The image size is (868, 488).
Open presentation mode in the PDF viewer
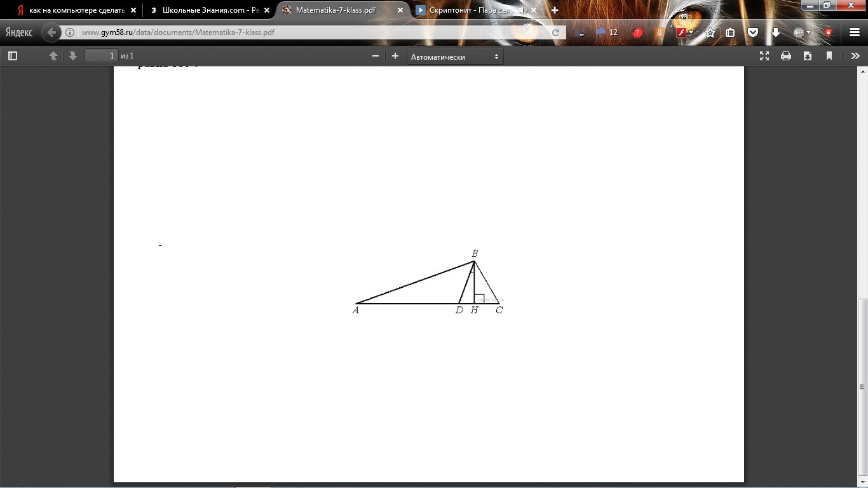[764, 56]
